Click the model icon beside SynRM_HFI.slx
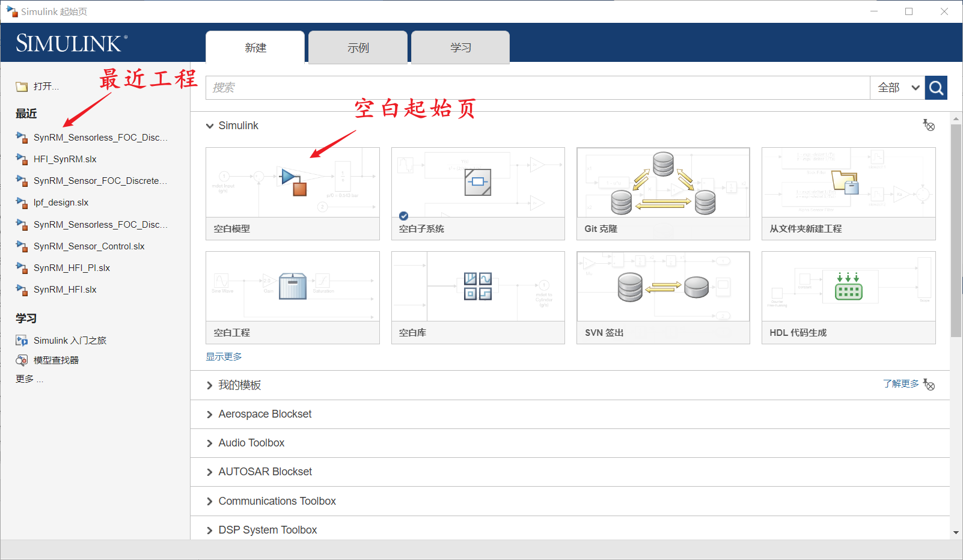This screenshot has width=963, height=560. [x=22, y=290]
